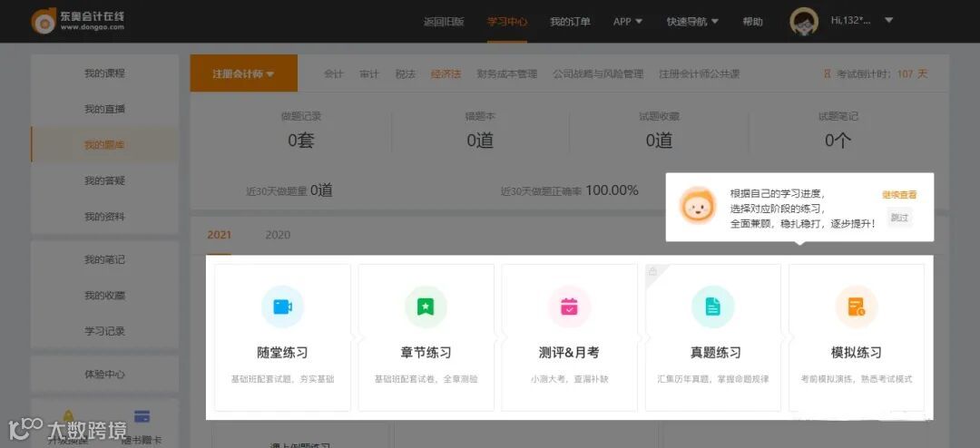The height and width of the screenshot is (448, 980).
Task: Select 我的题库 in the sidebar
Action: pyautogui.click(x=104, y=144)
